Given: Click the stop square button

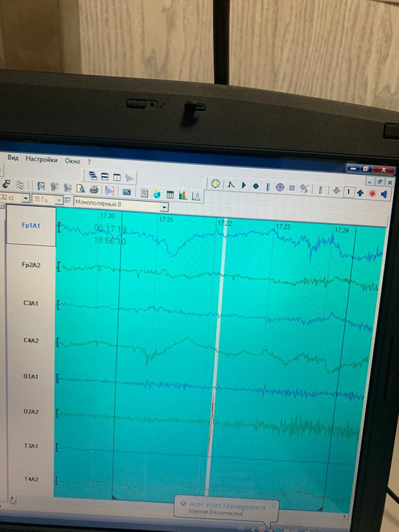Looking at the screenshot, I should click(292, 188).
